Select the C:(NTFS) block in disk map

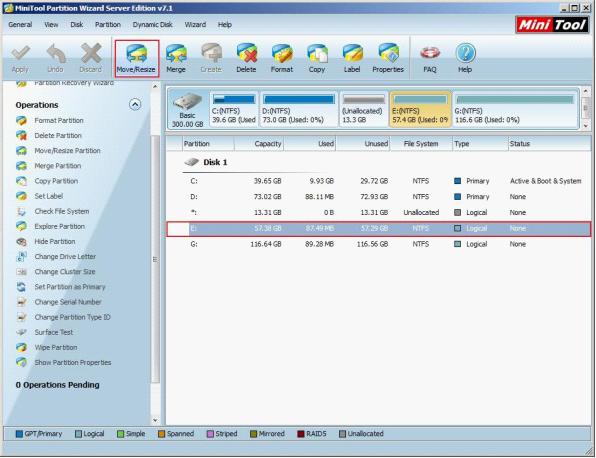[233, 109]
